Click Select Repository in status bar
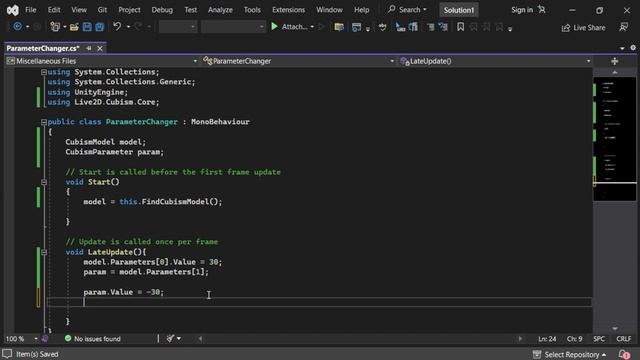 point(570,354)
